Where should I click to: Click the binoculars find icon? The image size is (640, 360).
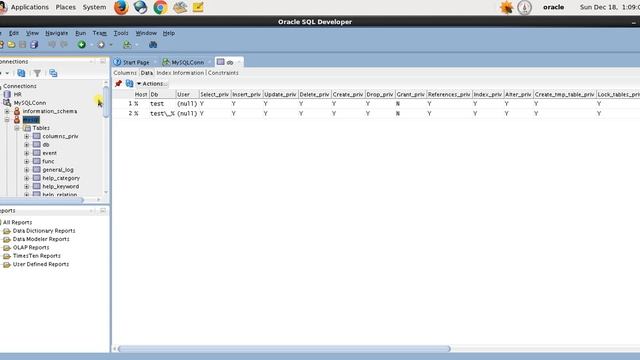tap(153, 44)
